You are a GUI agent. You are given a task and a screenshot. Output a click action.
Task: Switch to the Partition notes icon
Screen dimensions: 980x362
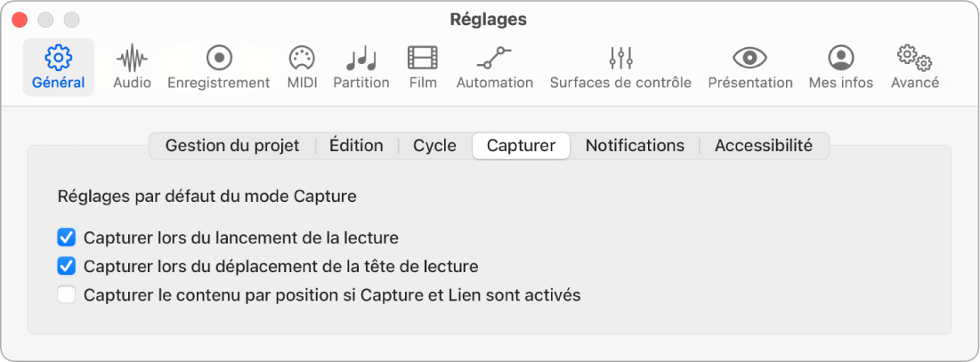(361, 59)
